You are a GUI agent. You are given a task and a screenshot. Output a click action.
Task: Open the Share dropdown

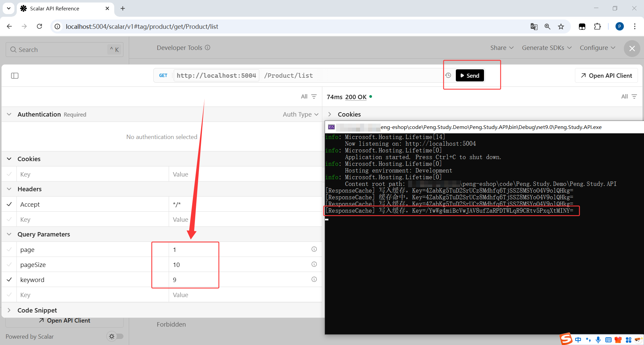tap(502, 48)
